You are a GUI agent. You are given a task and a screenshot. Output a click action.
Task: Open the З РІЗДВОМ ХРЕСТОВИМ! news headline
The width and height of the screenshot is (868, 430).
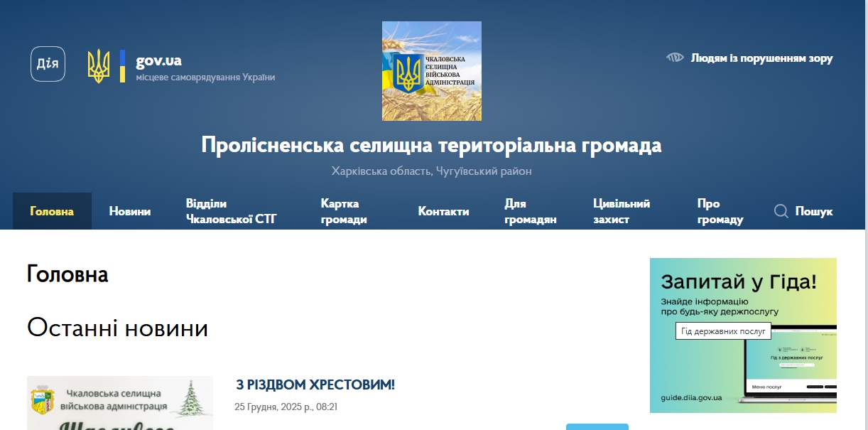(315, 385)
